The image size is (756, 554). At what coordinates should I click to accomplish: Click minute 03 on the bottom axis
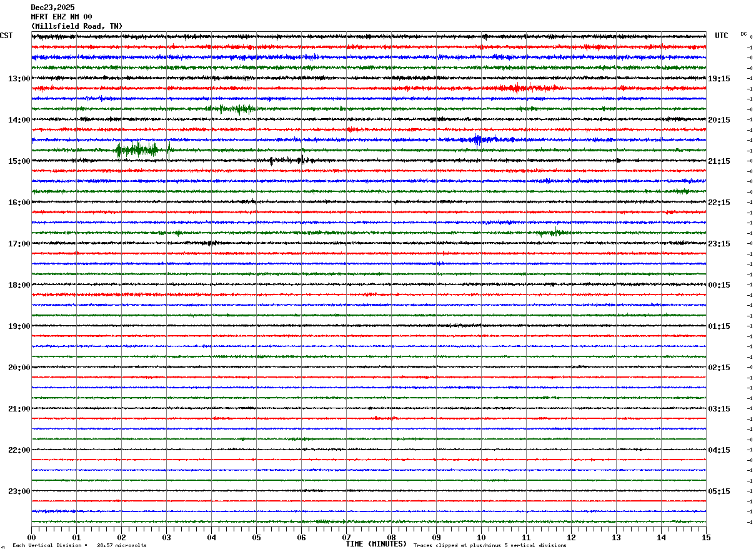[x=166, y=537]
